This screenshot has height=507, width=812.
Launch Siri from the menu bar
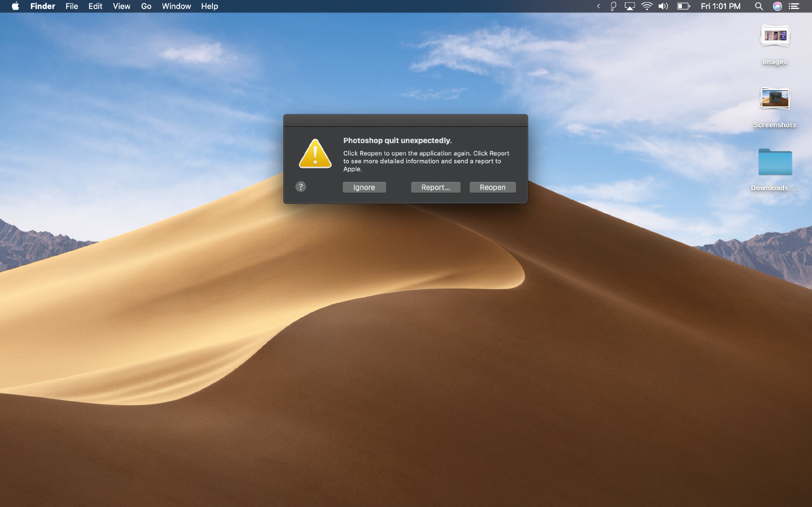(777, 6)
